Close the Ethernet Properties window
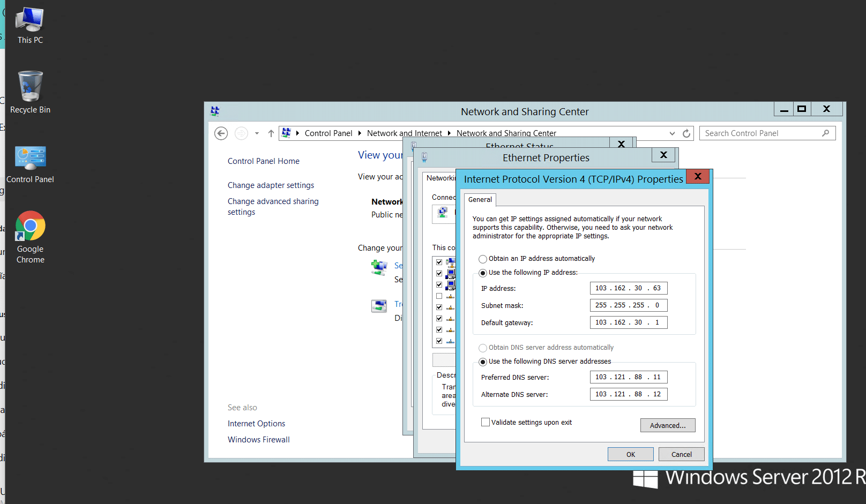Viewport: 866px width, 504px height. coord(663,155)
